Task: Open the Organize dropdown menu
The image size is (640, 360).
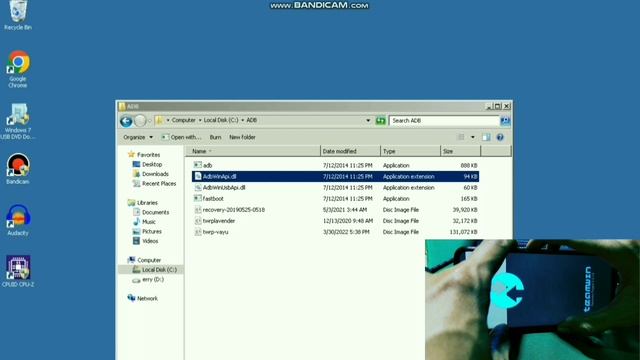Action: pyautogui.click(x=138, y=137)
